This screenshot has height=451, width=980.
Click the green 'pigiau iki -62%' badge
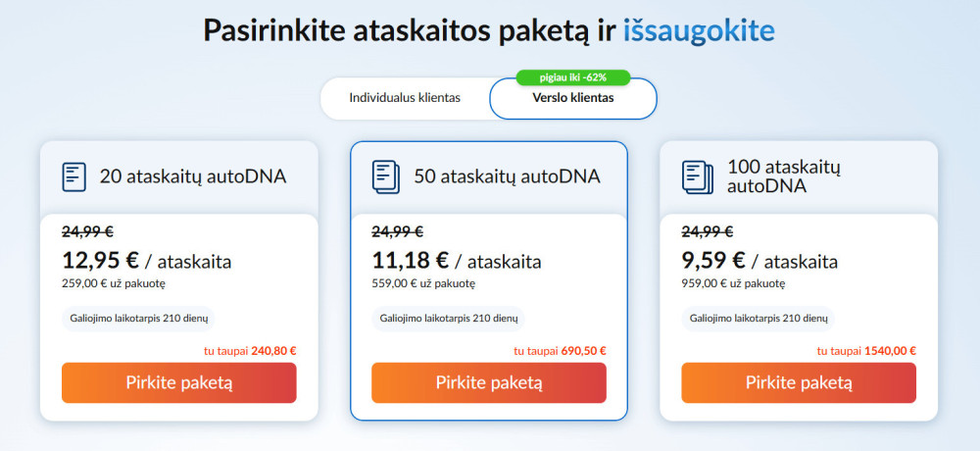[x=573, y=77]
